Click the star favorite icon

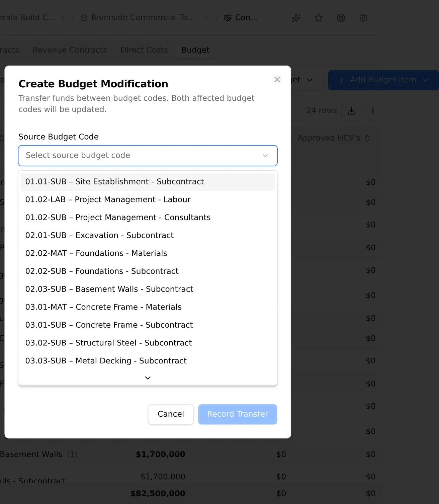tap(319, 18)
